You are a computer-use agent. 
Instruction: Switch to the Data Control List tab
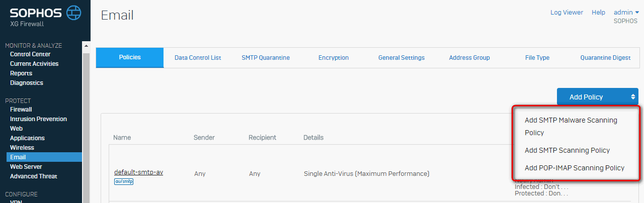tap(198, 58)
